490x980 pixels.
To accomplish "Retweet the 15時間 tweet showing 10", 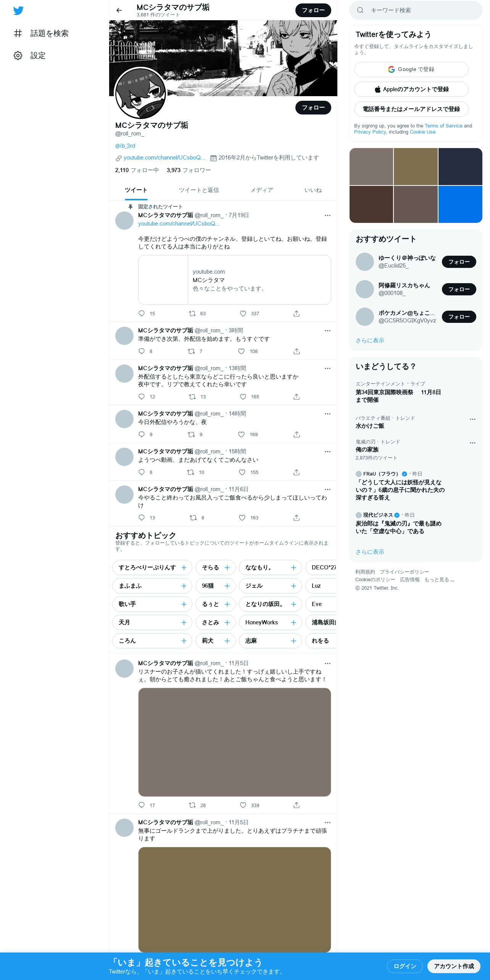I will point(190,472).
